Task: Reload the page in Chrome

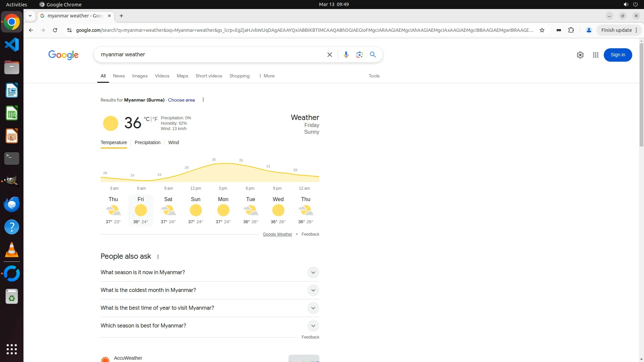Action: [55, 30]
